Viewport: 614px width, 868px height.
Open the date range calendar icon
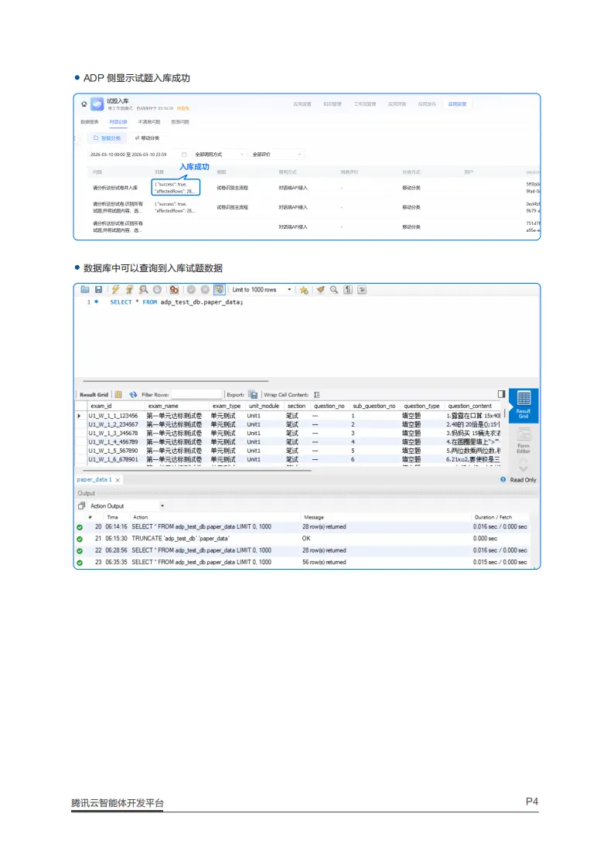[x=184, y=155]
